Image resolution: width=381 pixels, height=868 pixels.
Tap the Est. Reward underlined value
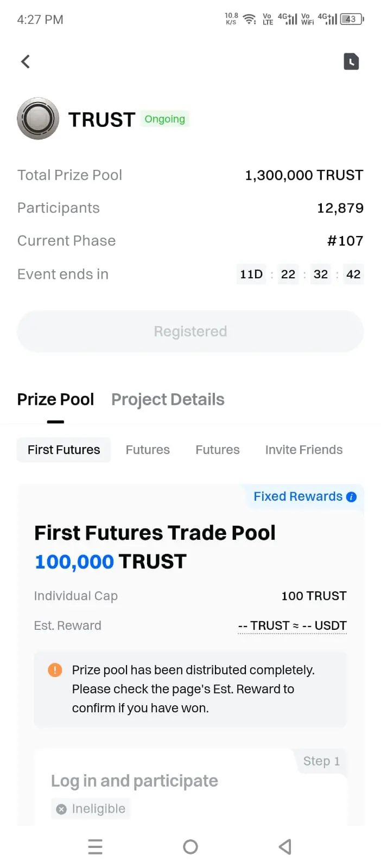click(293, 626)
